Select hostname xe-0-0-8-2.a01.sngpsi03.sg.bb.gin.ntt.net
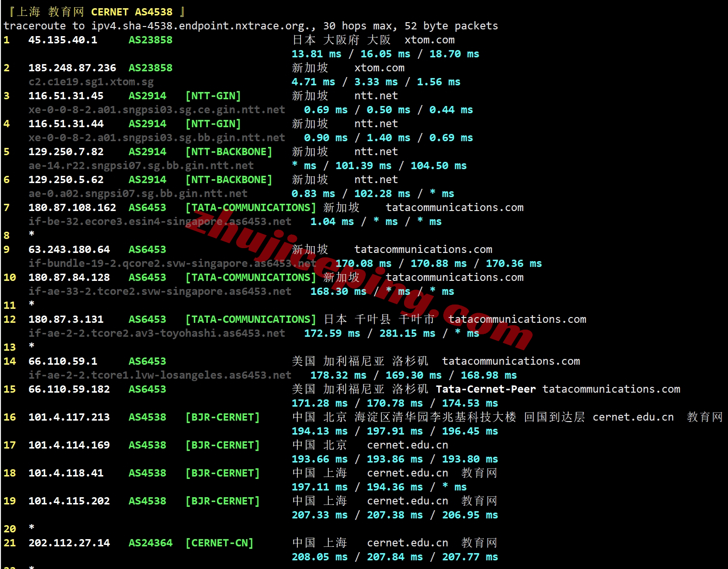 click(x=157, y=137)
